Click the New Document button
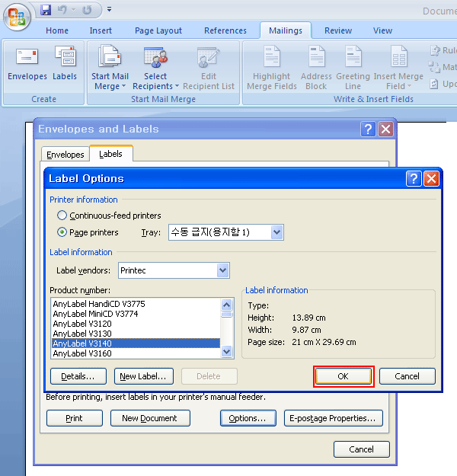This screenshot has height=476, width=457. [x=150, y=418]
